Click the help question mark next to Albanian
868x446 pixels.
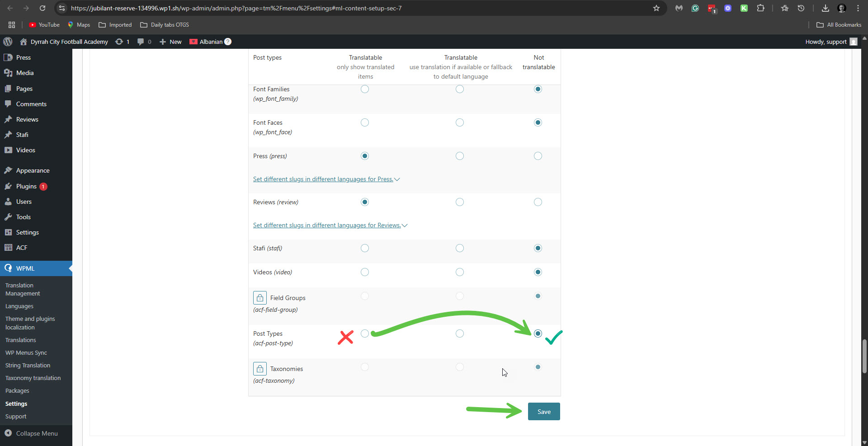pos(228,42)
